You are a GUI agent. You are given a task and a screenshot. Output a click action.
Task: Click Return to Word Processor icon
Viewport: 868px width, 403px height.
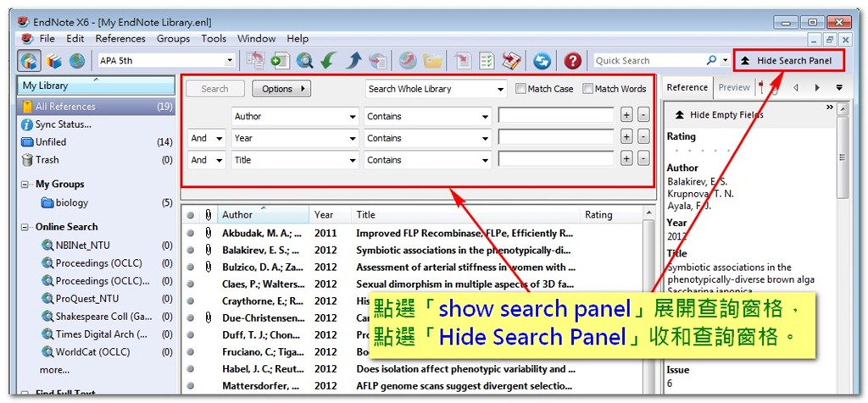coord(511,60)
